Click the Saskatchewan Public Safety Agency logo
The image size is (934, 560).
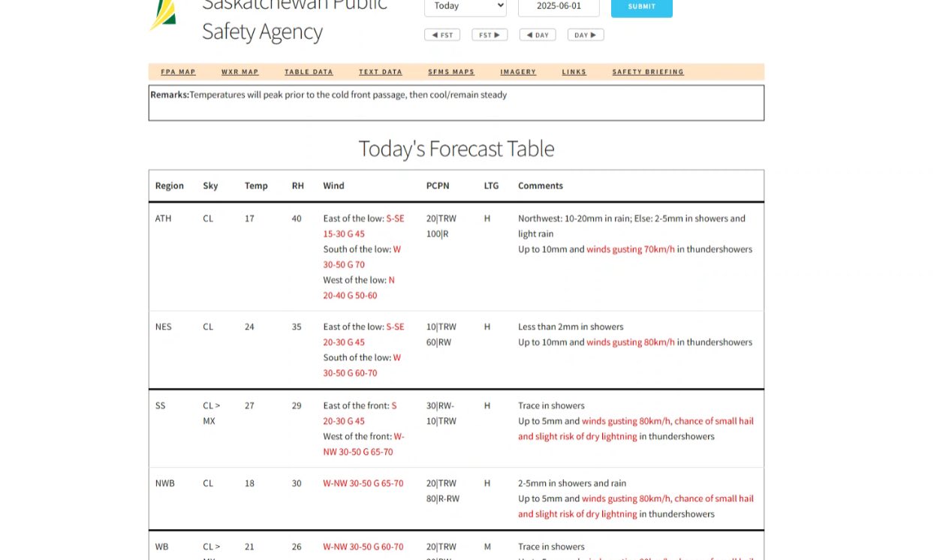(x=163, y=15)
